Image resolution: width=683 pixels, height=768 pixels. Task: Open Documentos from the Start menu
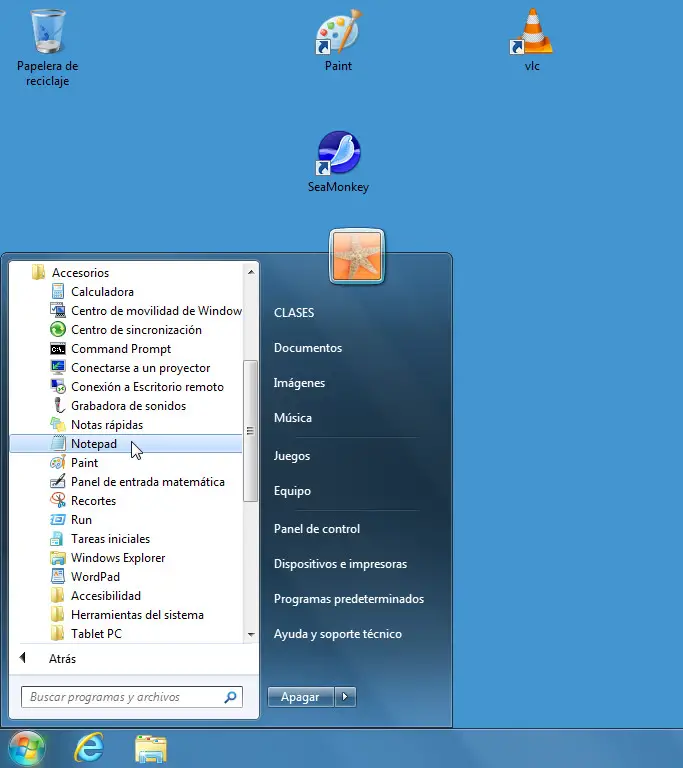tap(308, 348)
